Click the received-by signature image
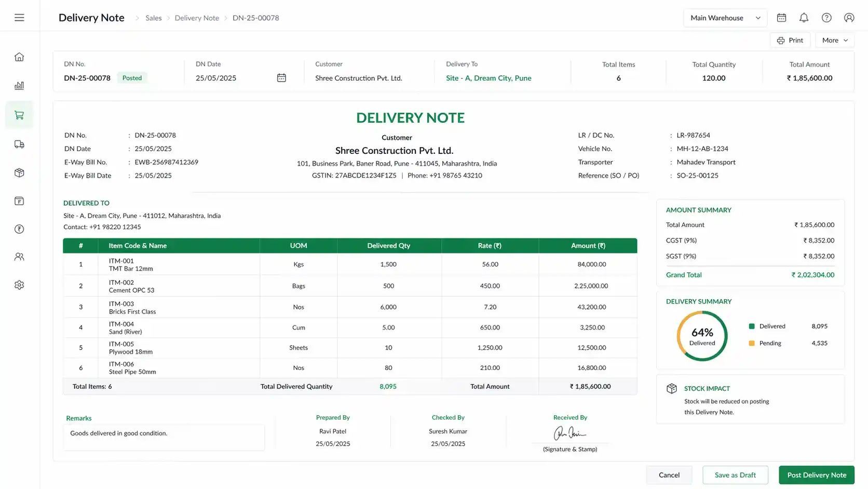868x489 pixels. 569,433
